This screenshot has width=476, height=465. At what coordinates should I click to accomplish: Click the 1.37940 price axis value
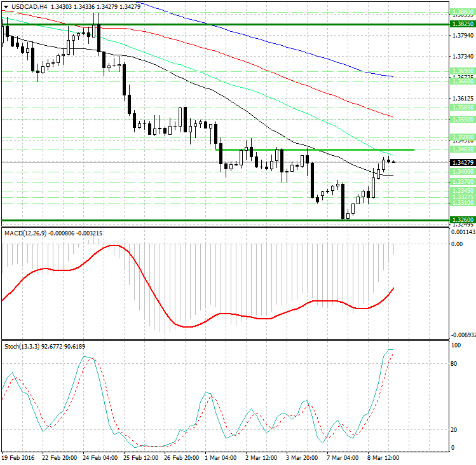[463, 36]
